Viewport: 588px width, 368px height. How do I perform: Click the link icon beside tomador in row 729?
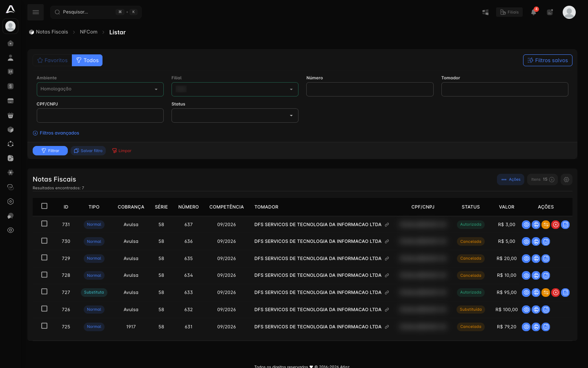point(387,258)
